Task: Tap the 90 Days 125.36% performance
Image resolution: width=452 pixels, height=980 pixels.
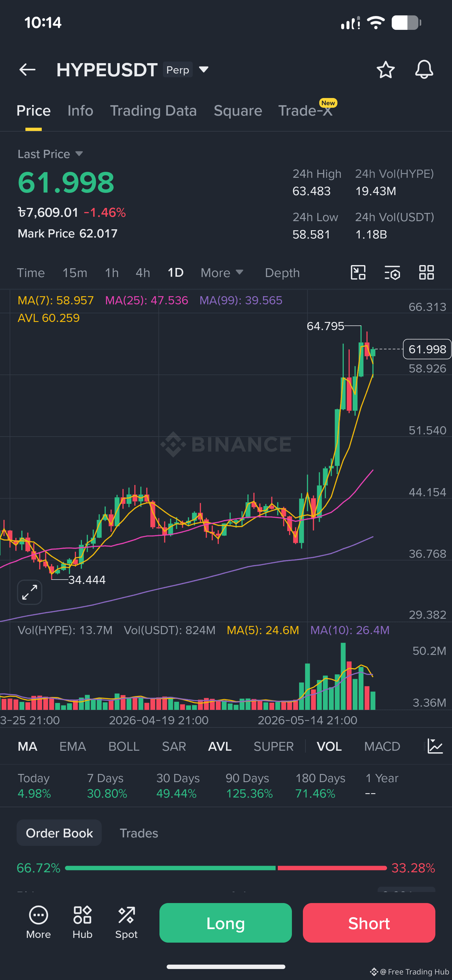Action: pos(249,786)
